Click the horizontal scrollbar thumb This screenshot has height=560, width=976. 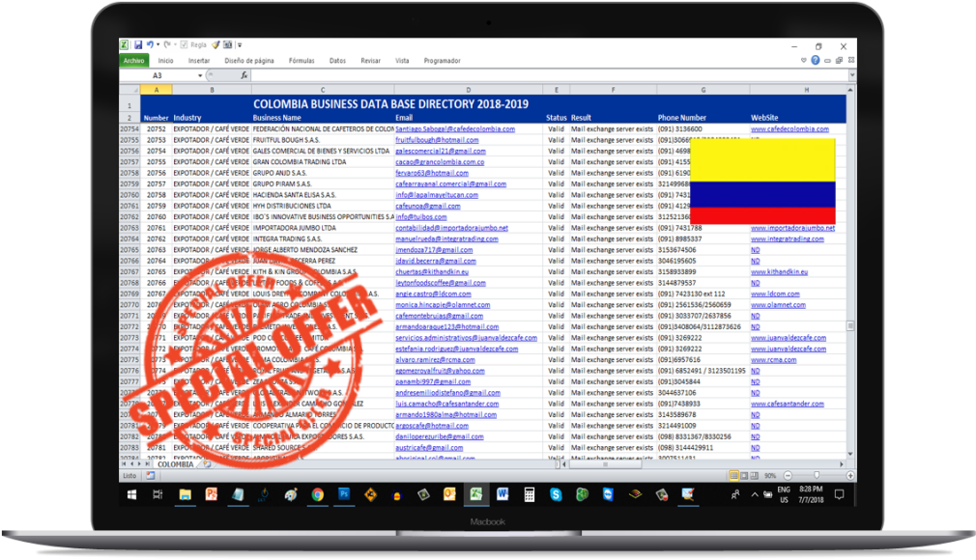(605, 464)
